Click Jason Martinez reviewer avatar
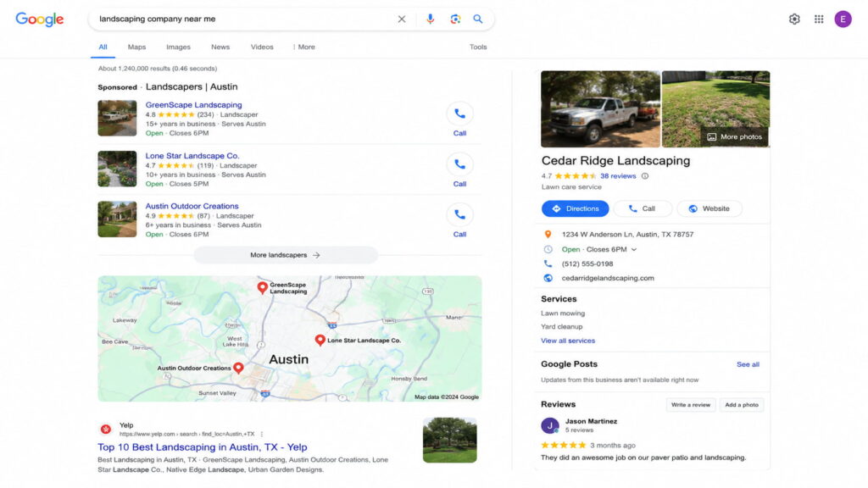Screen dimensions: 868x488 (549, 425)
